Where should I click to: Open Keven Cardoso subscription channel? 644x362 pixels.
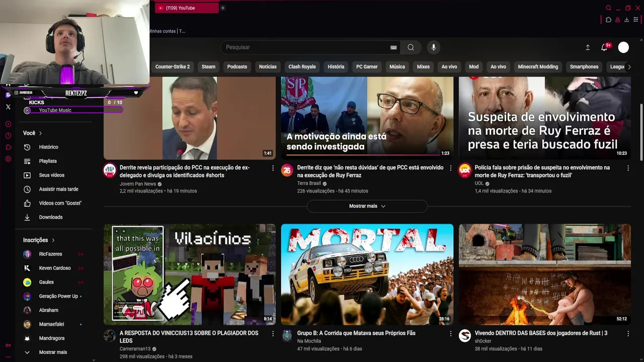point(55,268)
